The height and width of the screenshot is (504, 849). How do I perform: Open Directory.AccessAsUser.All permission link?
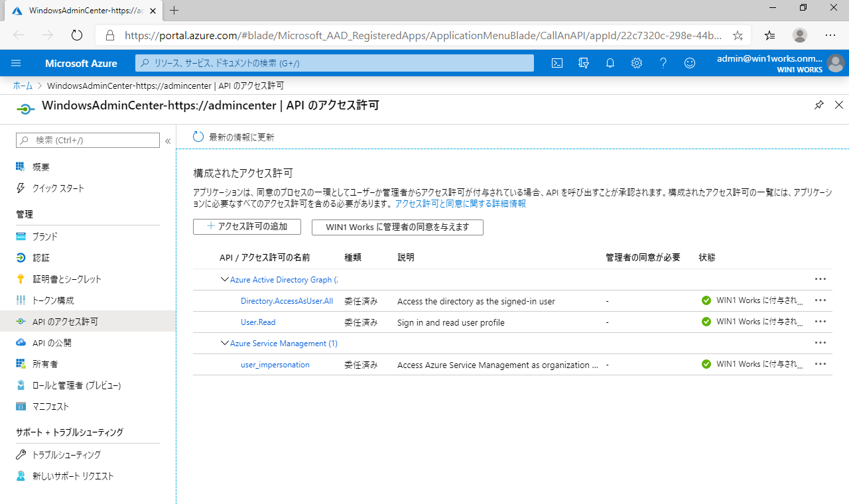point(287,301)
